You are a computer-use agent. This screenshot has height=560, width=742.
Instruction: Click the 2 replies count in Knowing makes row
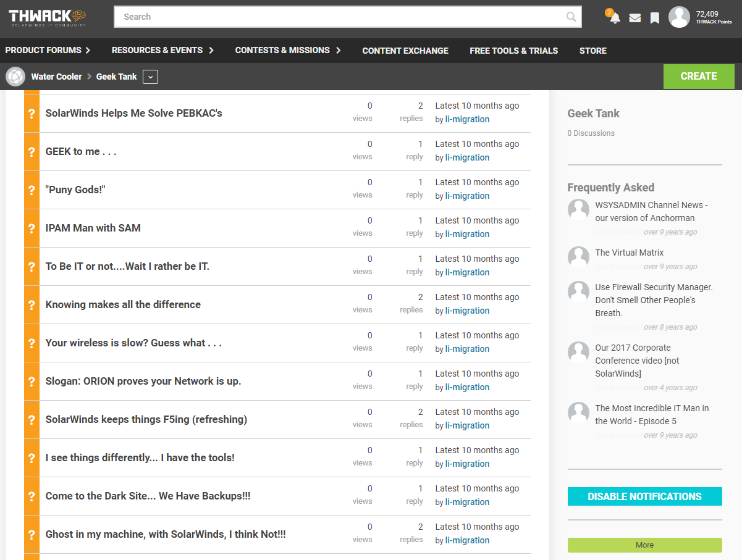tap(411, 303)
